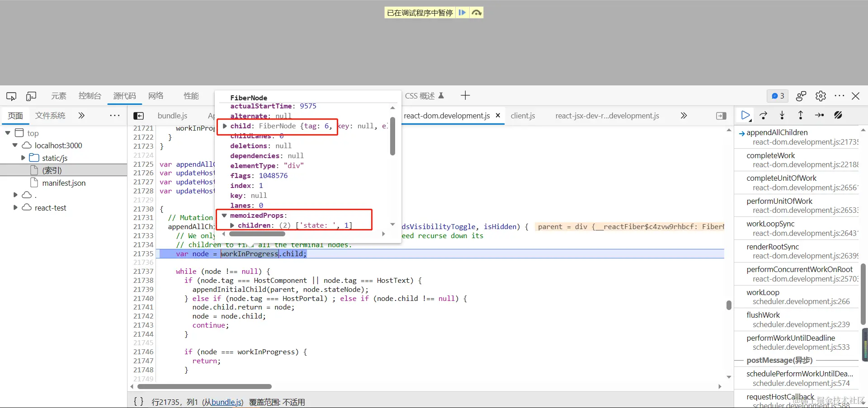Activate inspect element picker icon
The width and height of the screenshot is (868, 408).
tap(11, 96)
